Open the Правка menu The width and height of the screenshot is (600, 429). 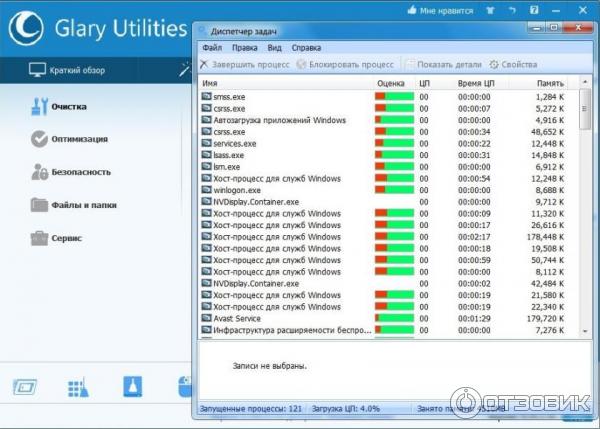click(x=244, y=47)
